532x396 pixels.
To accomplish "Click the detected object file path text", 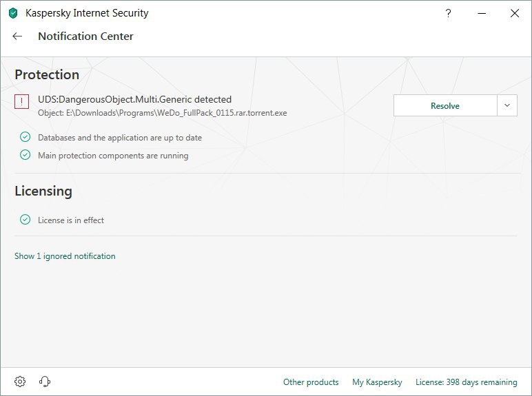I will point(162,112).
